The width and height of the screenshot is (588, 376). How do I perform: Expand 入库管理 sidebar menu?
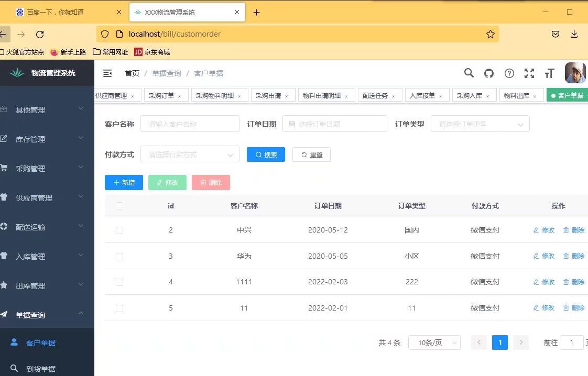47,257
